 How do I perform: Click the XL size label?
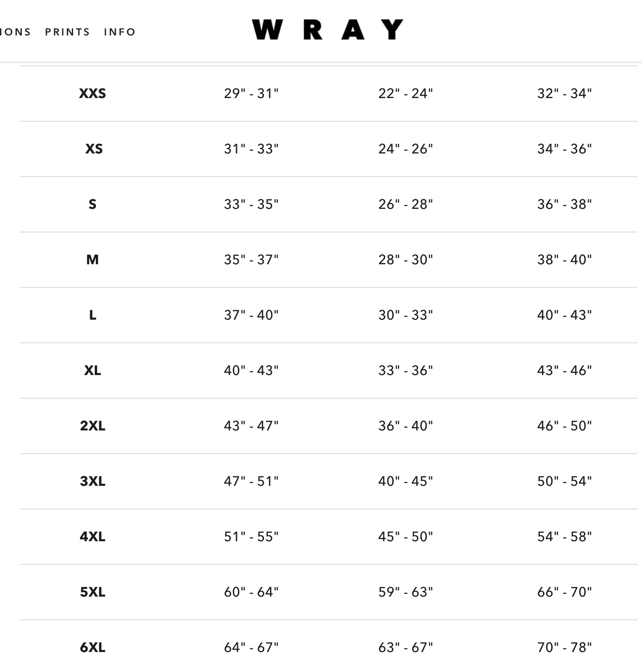click(93, 371)
